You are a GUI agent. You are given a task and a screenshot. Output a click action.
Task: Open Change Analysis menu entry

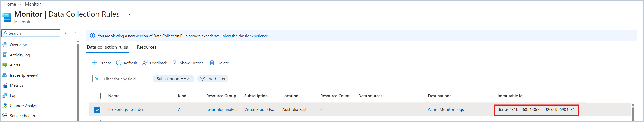25,106
